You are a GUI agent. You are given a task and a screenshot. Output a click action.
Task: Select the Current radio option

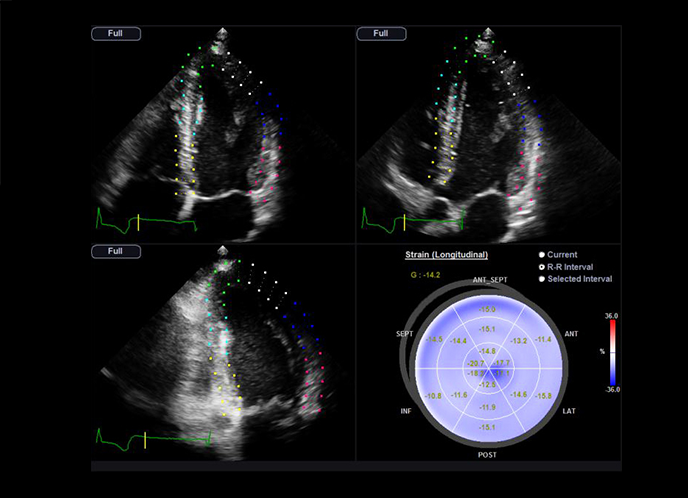pos(558,255)
